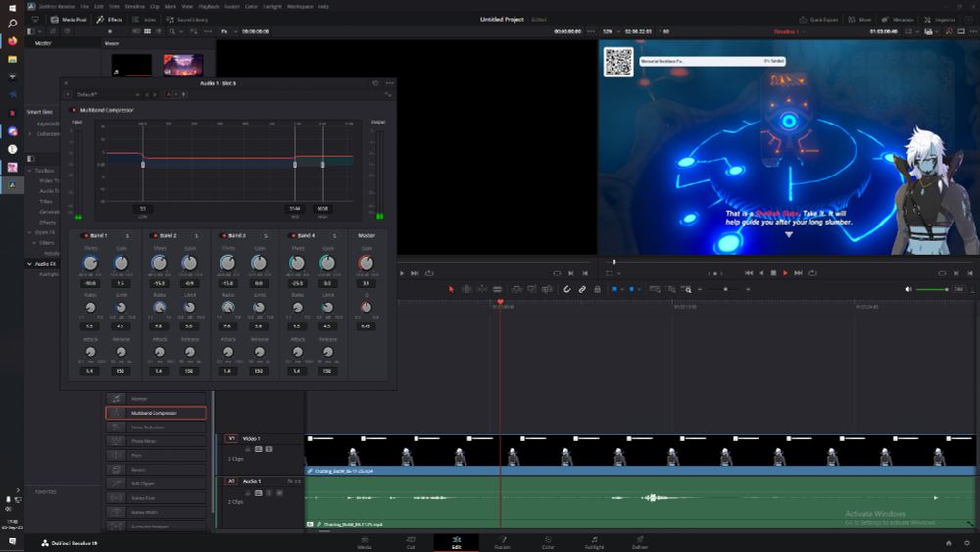Select the Dynamic Trim Mode tool
The image size is (980, 552).
[x=482, y=289]
